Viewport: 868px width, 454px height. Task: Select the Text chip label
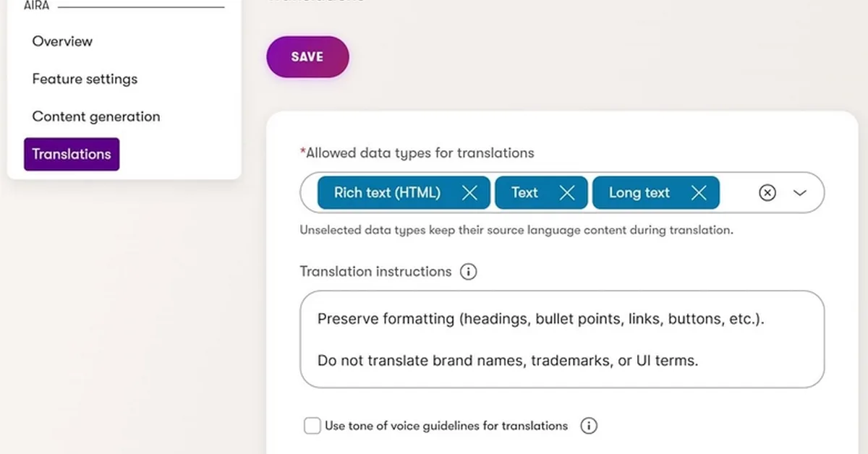pos(524,193)
